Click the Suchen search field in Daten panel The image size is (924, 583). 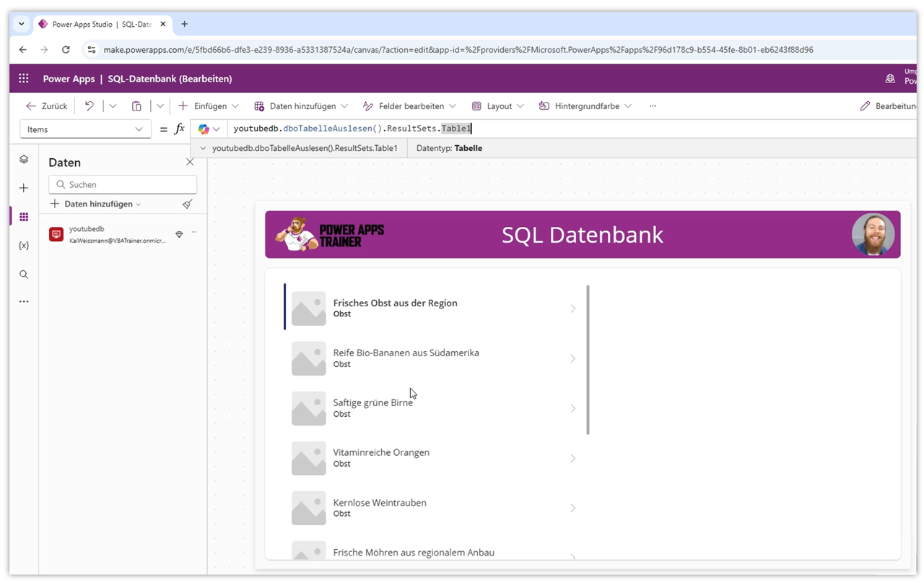[123, 184]
